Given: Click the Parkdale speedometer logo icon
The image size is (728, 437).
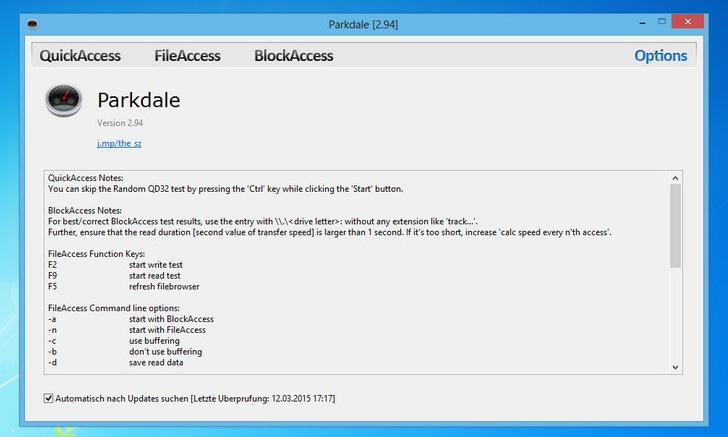Looking at the screenshot, I should 64,100.
